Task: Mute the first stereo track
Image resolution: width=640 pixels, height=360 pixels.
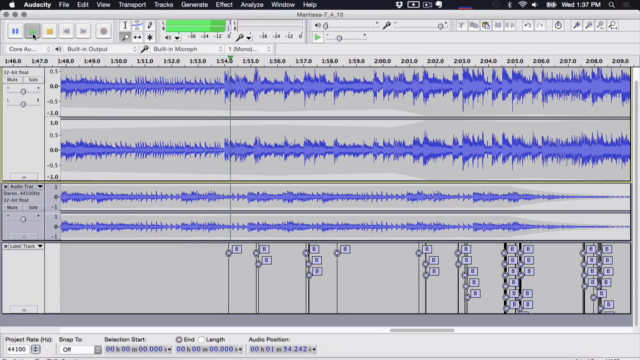Action: tap(12, 80)
